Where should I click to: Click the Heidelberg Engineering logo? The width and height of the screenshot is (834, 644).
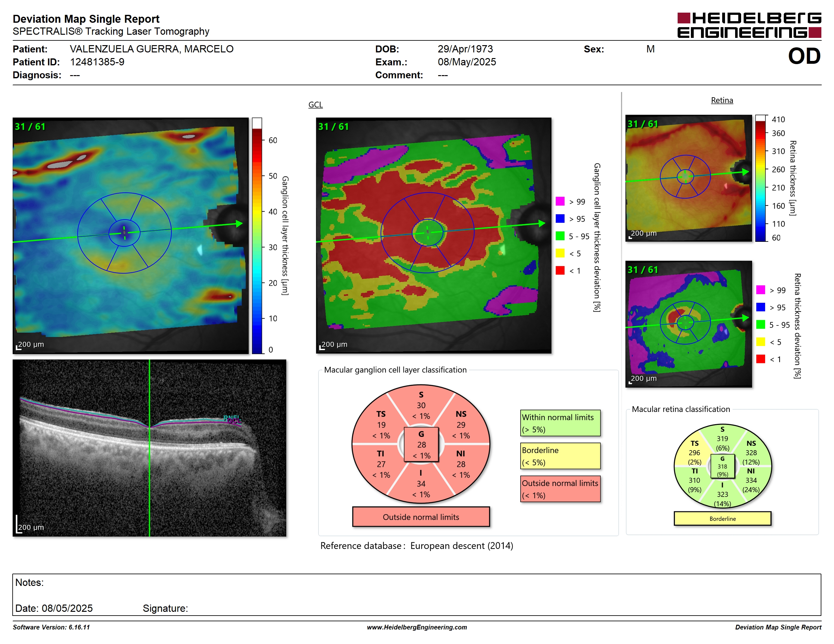click(749, 25)
